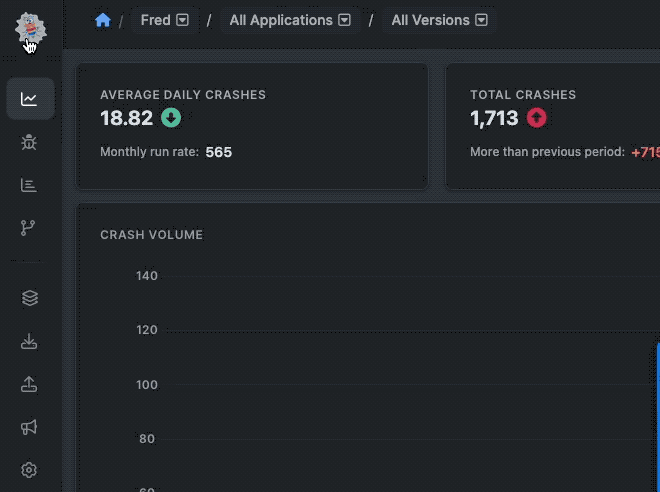Click the Total Crashes value 1,713
The image size is (660, 492).
point(494,118)
